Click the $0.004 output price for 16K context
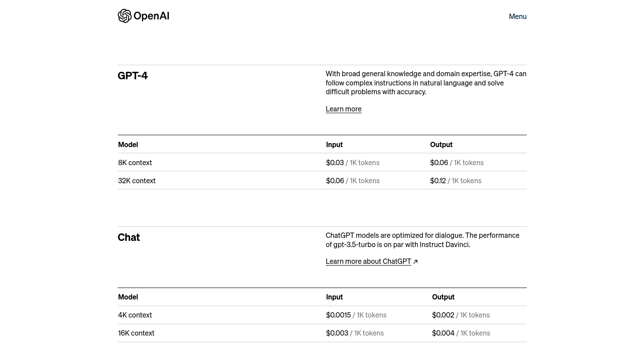Viewport: 644px width, 362px height. 443,333
